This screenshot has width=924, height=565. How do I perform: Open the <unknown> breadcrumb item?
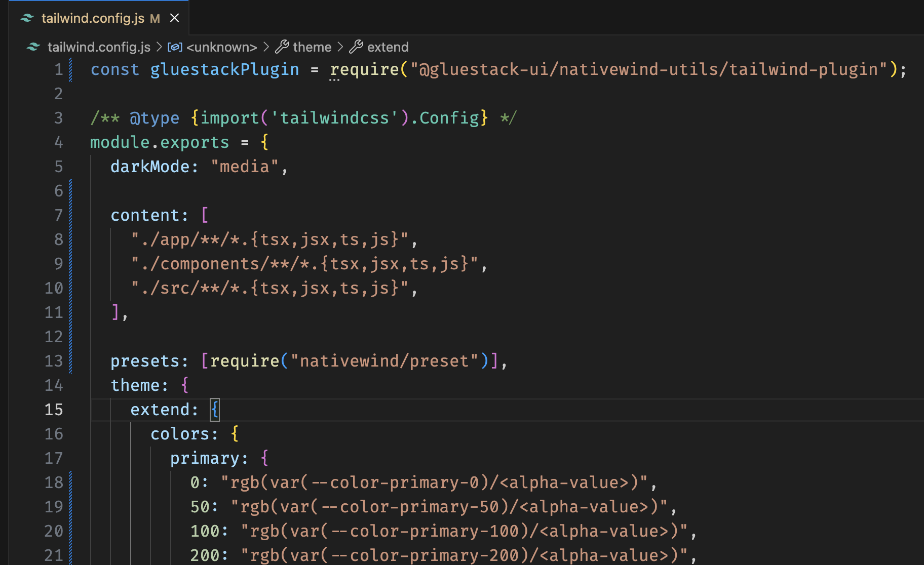click(x=221, y=47)
